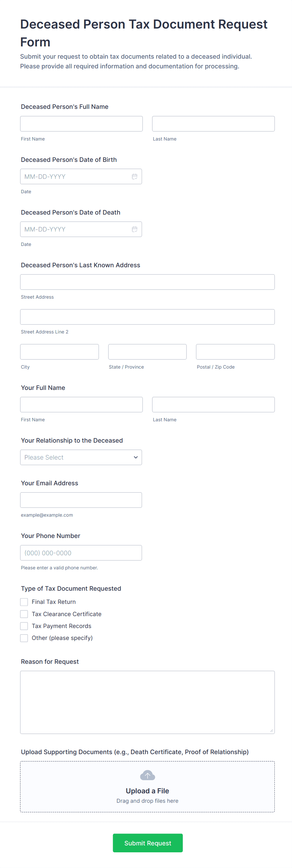The height and width of the screenshot is (868, 292).
Task: Open the Date of Death calendar icon
Action: (134, 229)
